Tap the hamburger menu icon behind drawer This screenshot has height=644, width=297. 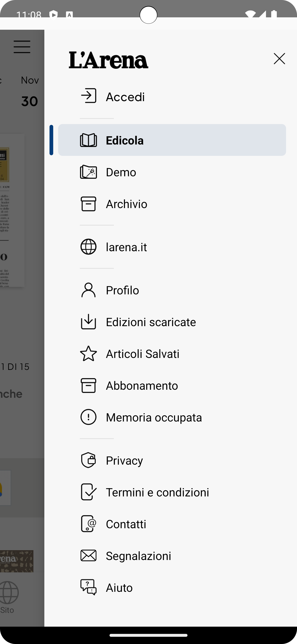(x=22, y=47)
